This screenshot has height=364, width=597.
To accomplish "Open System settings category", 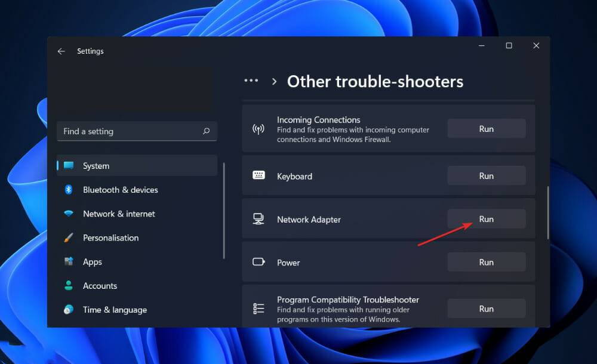I will 137,166.
